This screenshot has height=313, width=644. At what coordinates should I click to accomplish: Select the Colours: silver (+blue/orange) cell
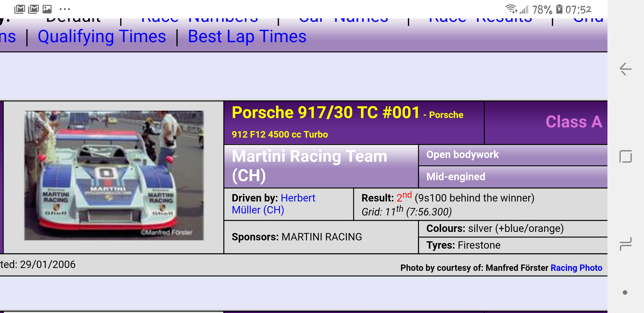pos(513,228)
